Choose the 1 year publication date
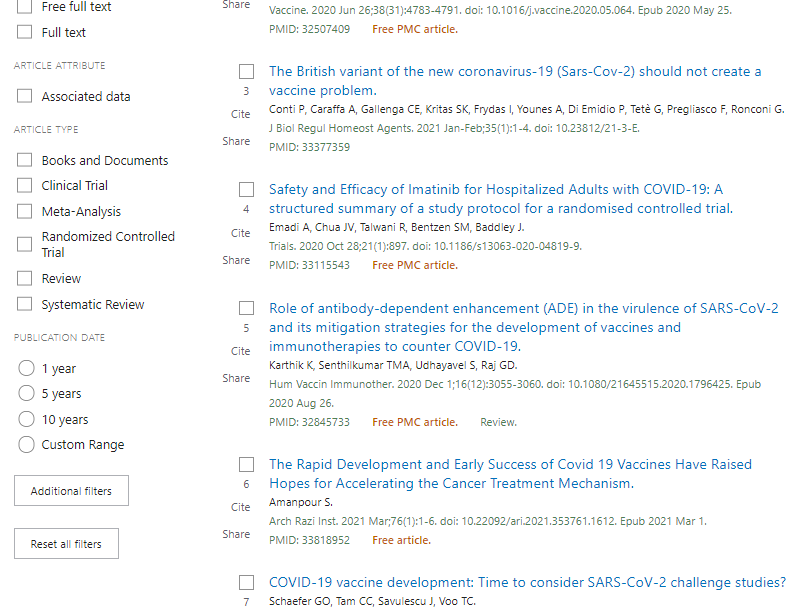Viewport: 812px width, 612px height. 26,368
